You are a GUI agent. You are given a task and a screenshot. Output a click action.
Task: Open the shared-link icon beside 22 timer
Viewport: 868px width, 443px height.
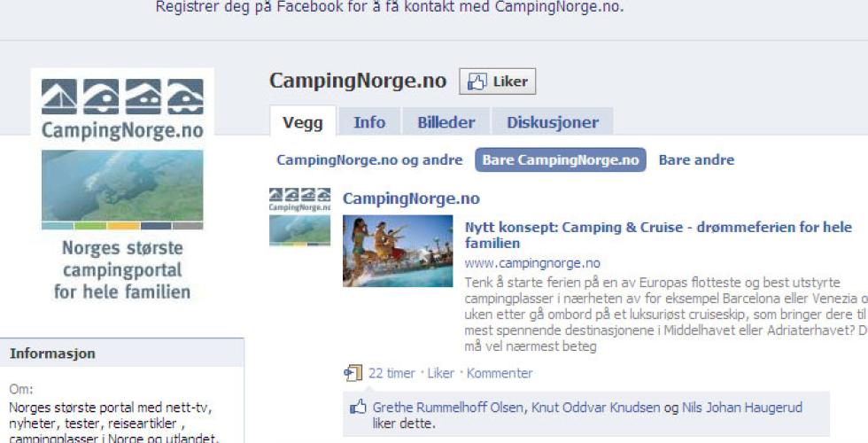pos(353,373)
